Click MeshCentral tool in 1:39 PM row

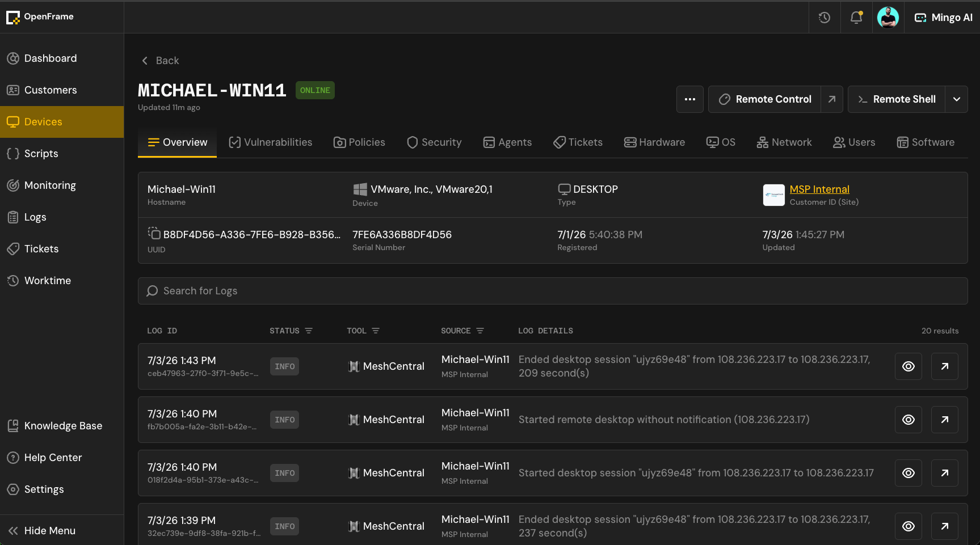click(386, 526)
